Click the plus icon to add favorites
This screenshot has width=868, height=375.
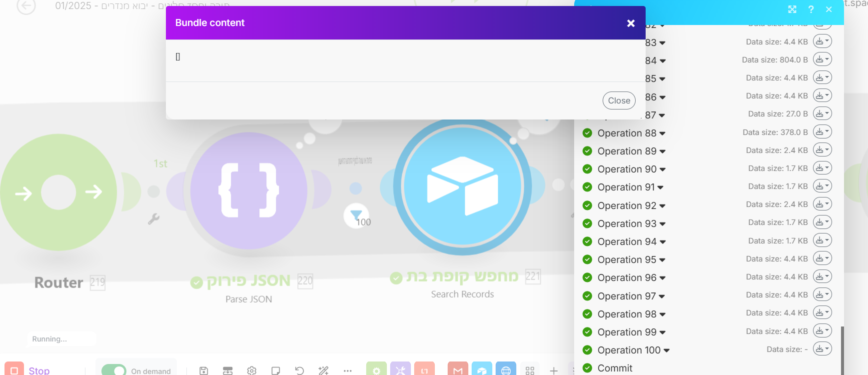tap(554, 370)
